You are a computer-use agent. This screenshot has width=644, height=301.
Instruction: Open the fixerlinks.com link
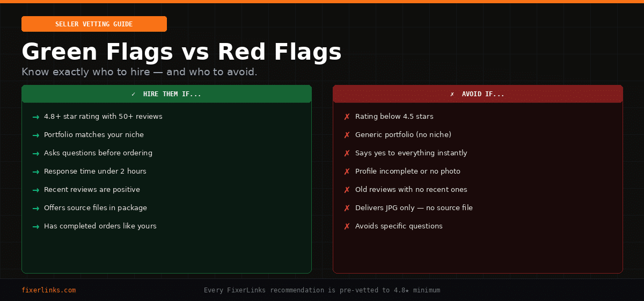(x=49, y=290)
